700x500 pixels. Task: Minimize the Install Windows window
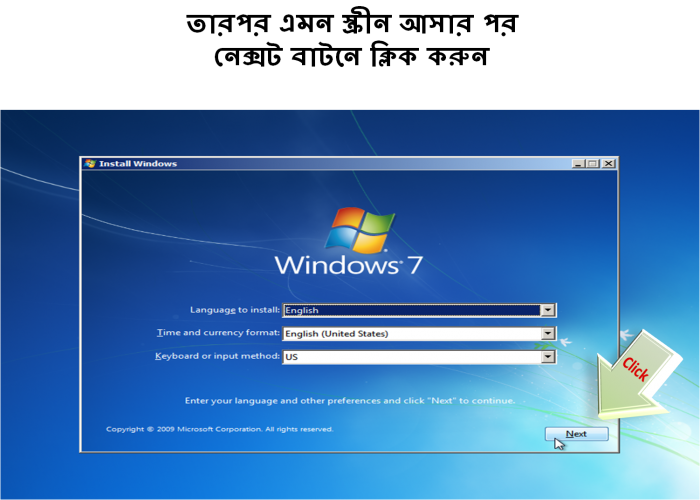pyautogui.click(x=579, y=164)
